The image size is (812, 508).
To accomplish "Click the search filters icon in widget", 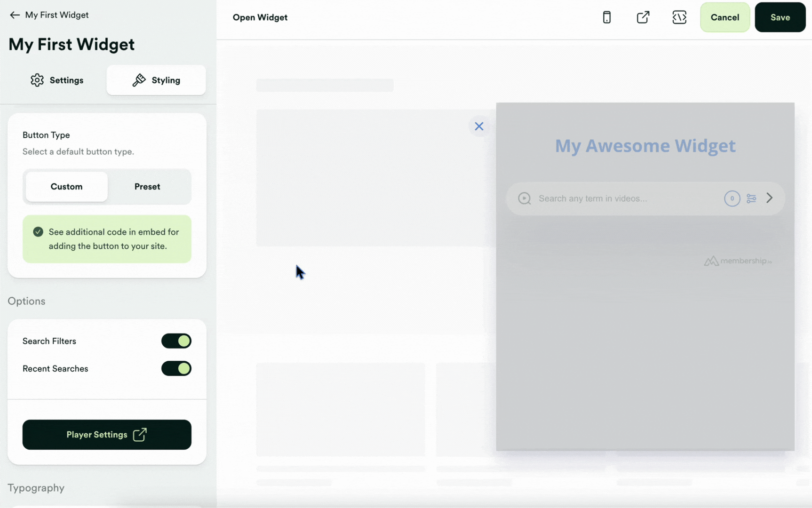I will [751, 198].
